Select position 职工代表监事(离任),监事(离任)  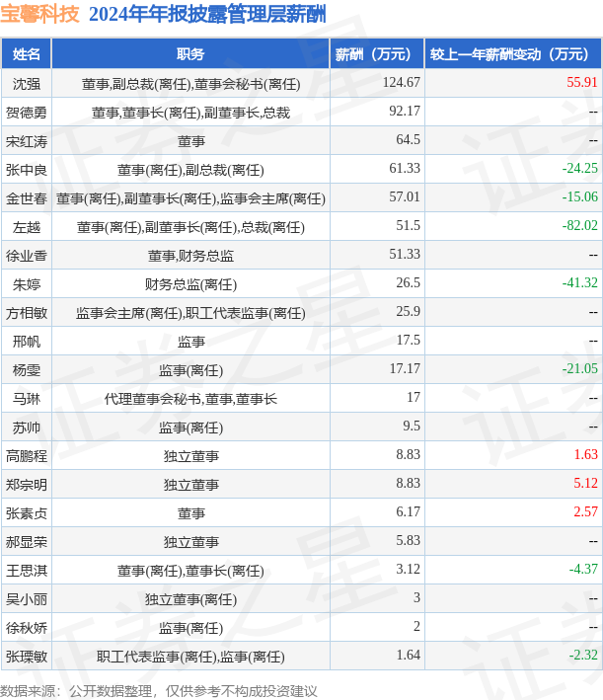[190, 656]
